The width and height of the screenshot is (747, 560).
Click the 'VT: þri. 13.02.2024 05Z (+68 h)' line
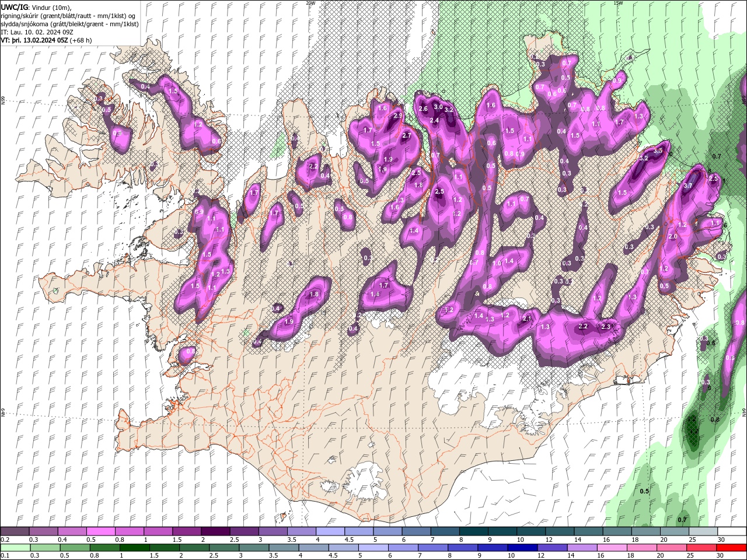pos(46,40)
